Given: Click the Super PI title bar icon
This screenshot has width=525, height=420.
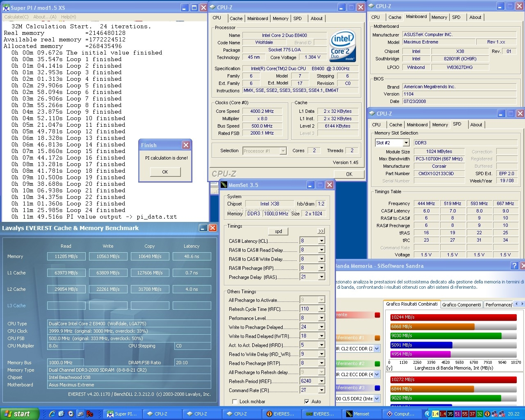Looking at the screenshot, I should click(x=6, y=7).
